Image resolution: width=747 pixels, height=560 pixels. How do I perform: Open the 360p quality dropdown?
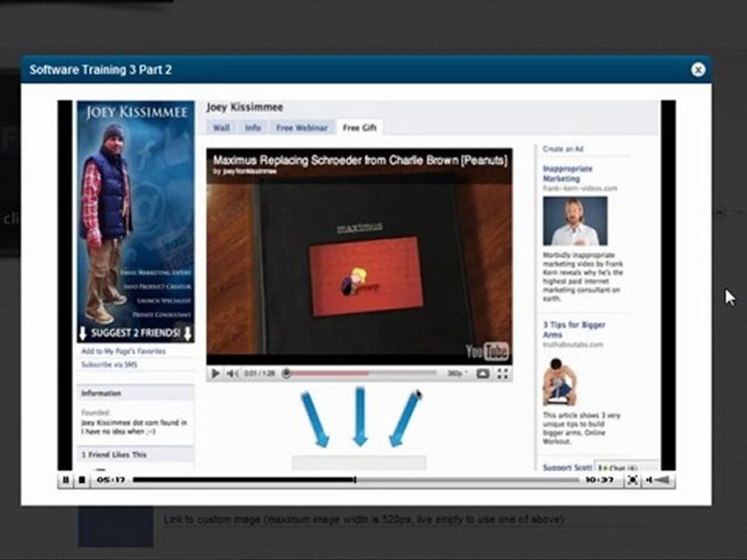[457, 374]
